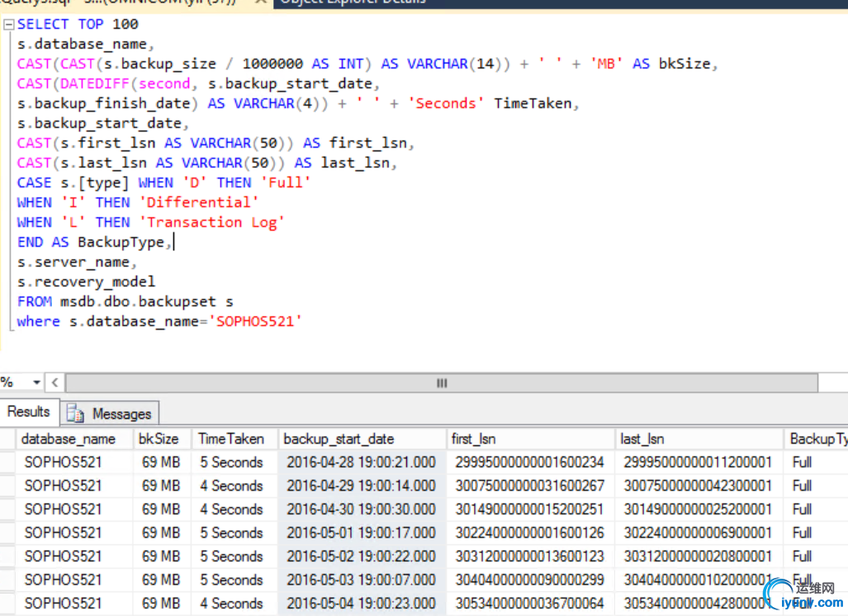Place cursor at end of BackupType line
848x616 pixels.
click(x=174, y=242)
